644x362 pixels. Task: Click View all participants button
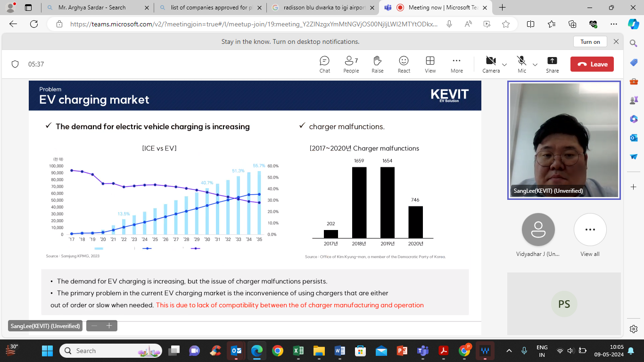(590, 230)
